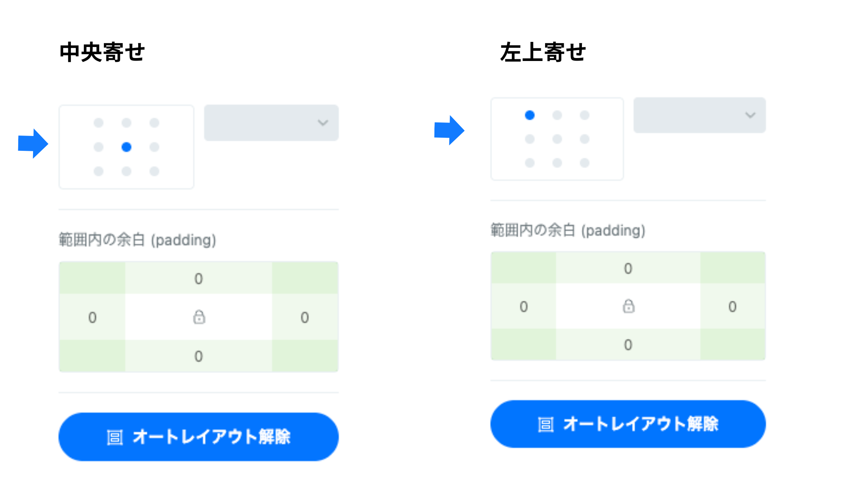
Task: Select center alignment dot in left grid
Action: pyautogui.click(x=126, y=147)
